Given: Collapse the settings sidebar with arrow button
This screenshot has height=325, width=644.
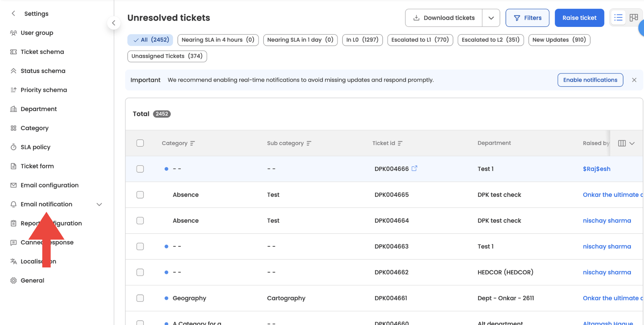Looking at the screenshot, I should (114, 23).
